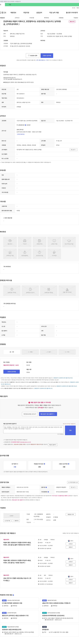Click the 고용24 site logo

tap(3, 13)
